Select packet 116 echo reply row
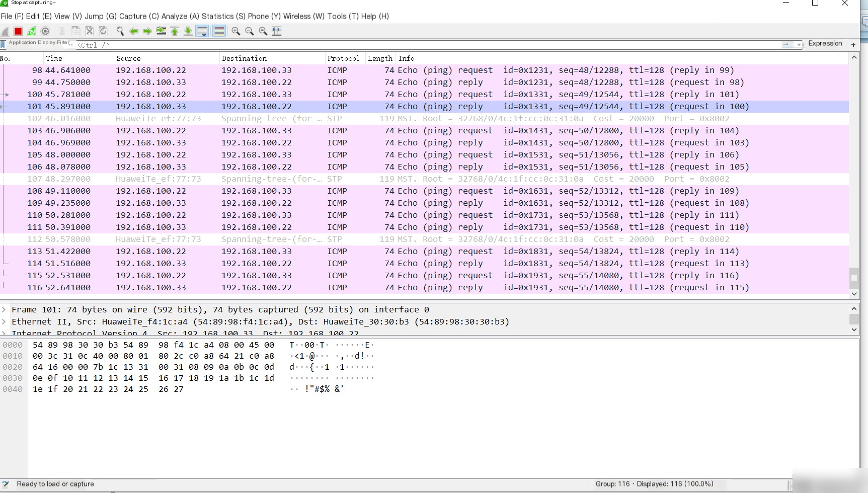Screen dimensions: 868x493 [424, 287]
